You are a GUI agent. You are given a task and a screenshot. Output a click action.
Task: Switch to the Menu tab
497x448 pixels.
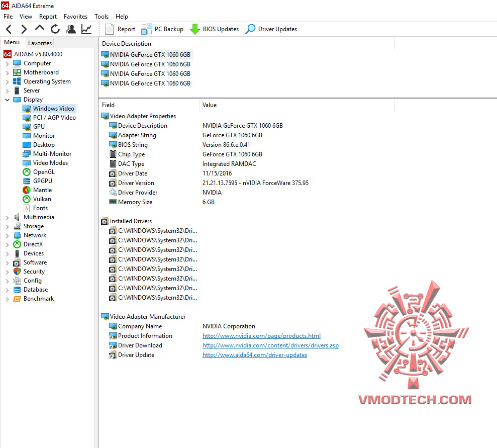coord(12,42)
